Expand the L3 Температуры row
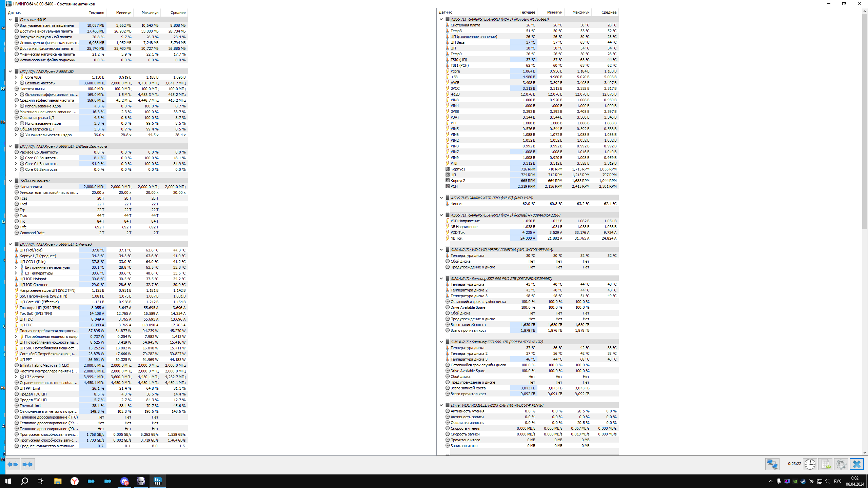This screenshot has width=868, height=488. pos(16,273)
